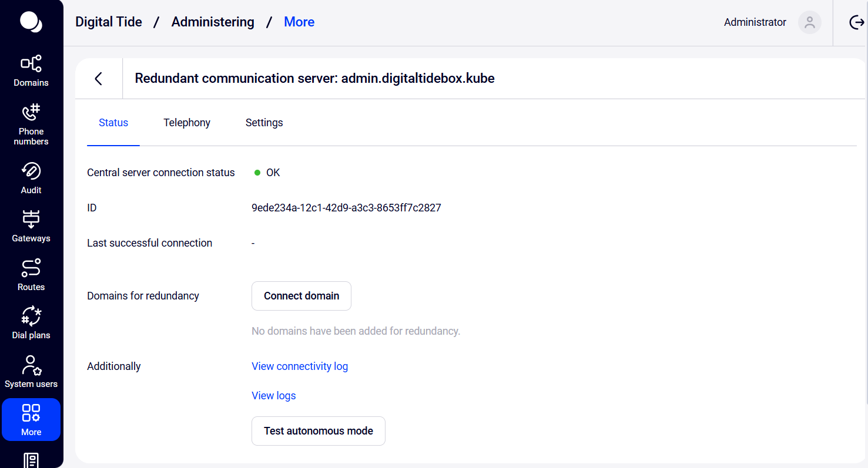Click the Digital Tide logo icon
Viewport: 868px width, 468px height.
tap(31, 22)
